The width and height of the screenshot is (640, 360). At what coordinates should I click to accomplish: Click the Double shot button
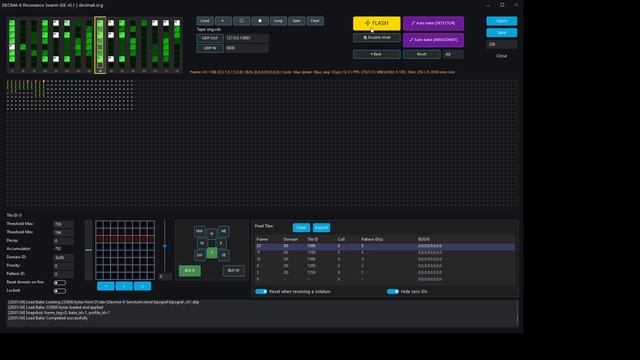[x=376, y=38]
